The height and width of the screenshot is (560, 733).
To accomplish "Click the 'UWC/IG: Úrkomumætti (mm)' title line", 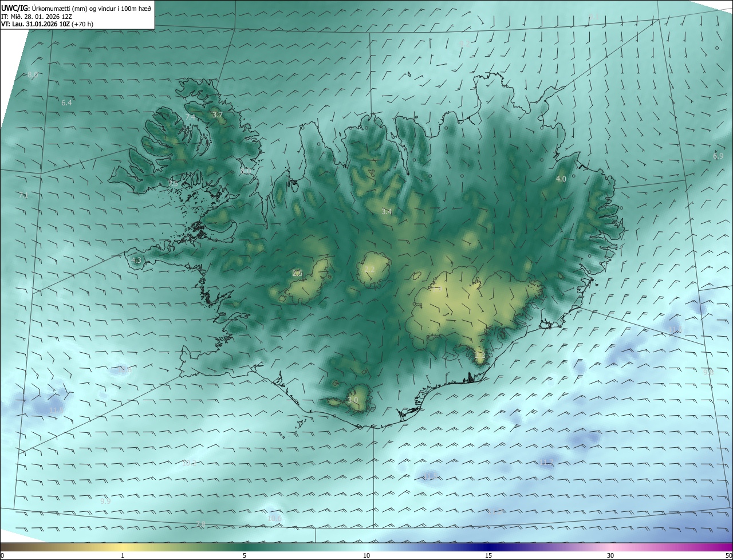I will coord(76,8).
